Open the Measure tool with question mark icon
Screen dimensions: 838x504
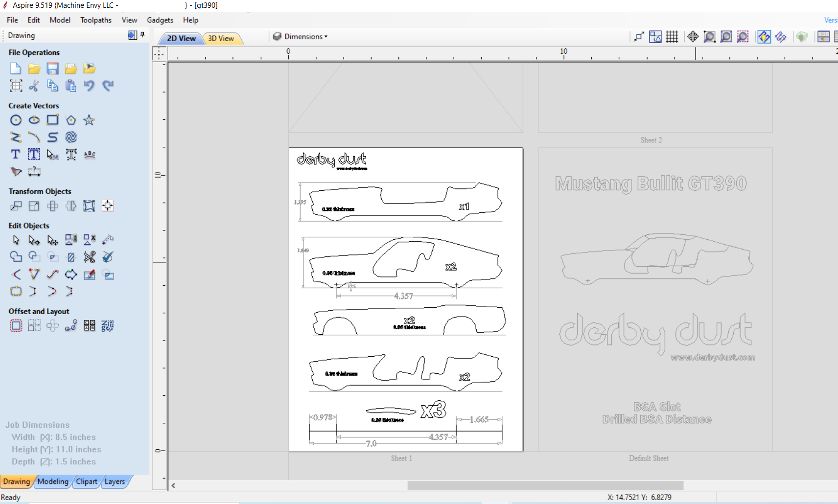coord(34,172)
